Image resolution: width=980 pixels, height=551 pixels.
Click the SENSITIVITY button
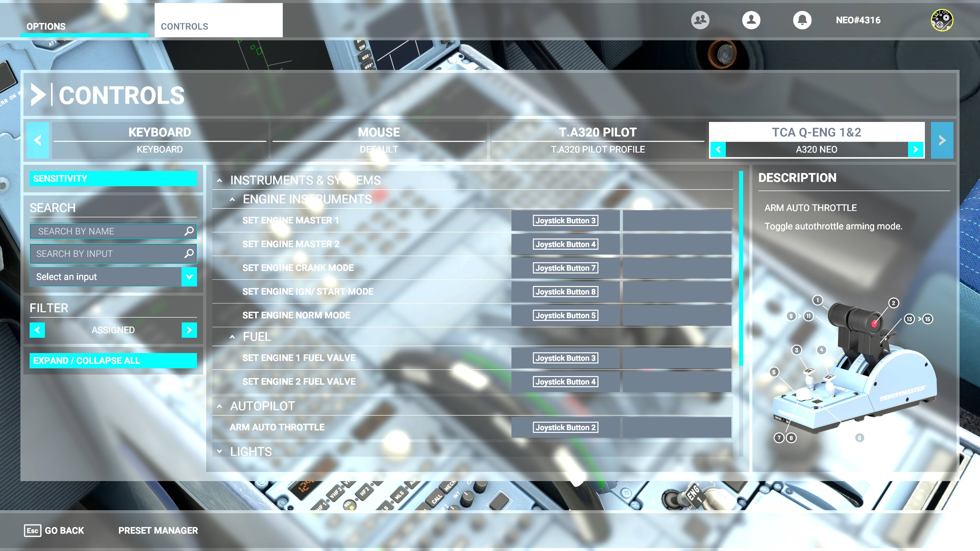point(113,178)
